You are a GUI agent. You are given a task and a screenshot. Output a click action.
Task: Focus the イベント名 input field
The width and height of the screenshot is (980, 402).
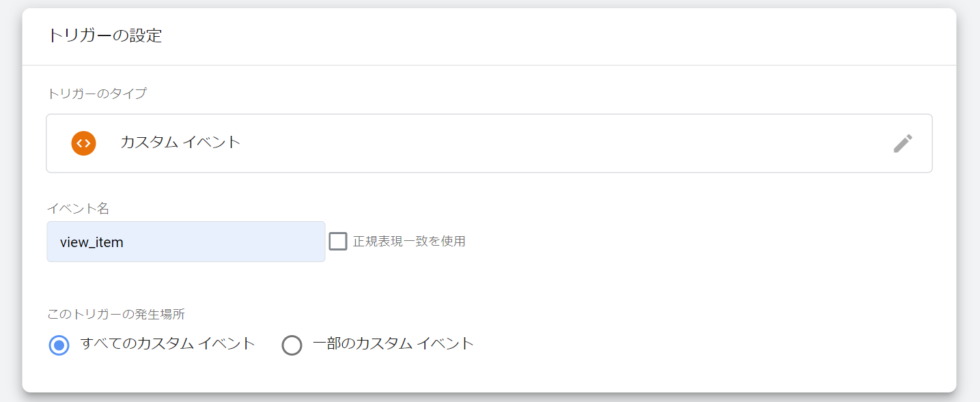[186, 242]
